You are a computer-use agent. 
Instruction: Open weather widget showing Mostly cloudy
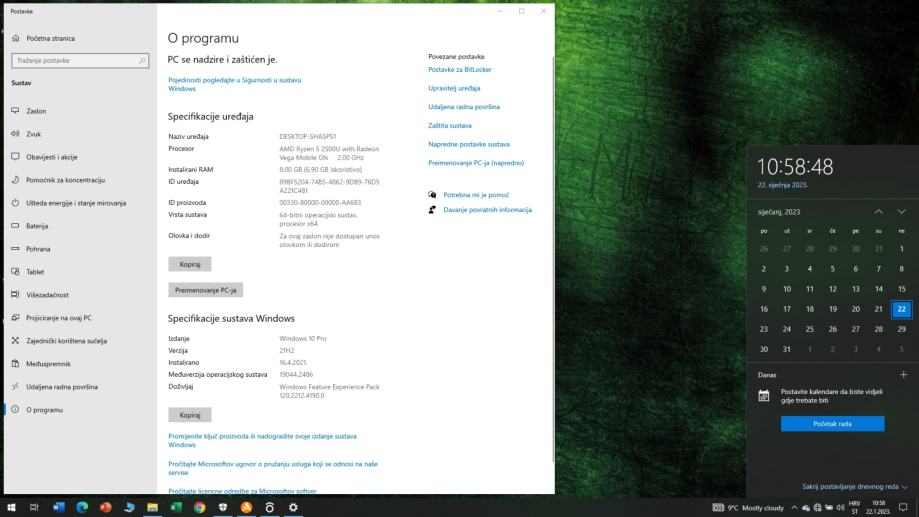[749, 508]
